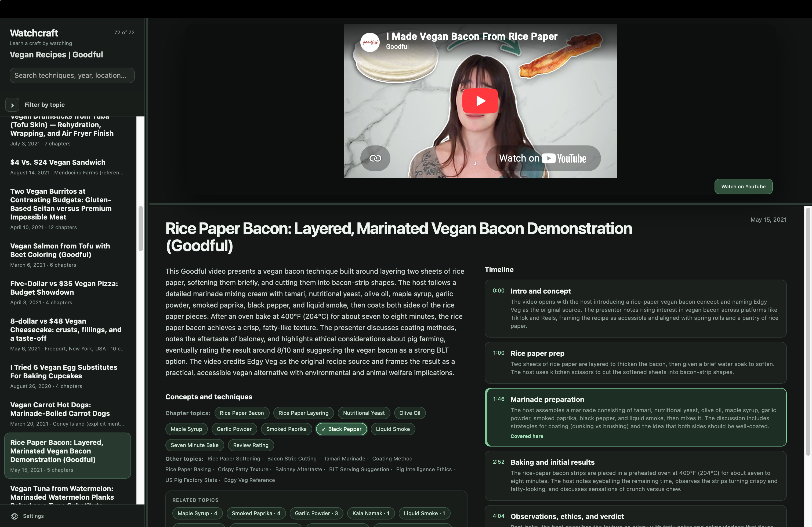This screenshot has width=812, height=527.
Task: Toggle the Nutritional Yeast chip
Action: (364, 413)
